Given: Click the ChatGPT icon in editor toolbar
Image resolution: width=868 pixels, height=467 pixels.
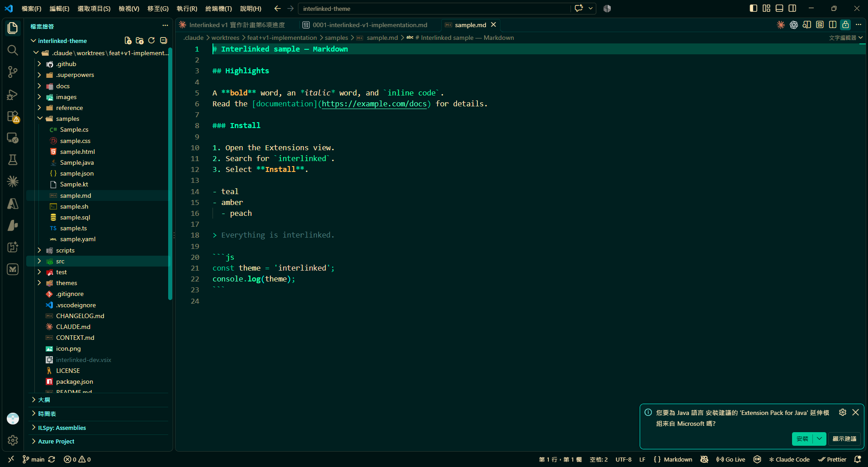Looking at the screenshot, I should click(x=794, y=25).
